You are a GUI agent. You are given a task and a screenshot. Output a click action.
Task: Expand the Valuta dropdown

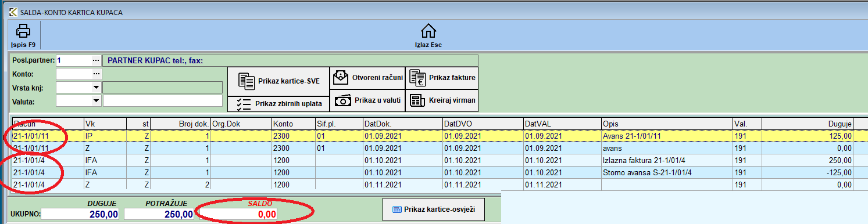pos(96,101)
